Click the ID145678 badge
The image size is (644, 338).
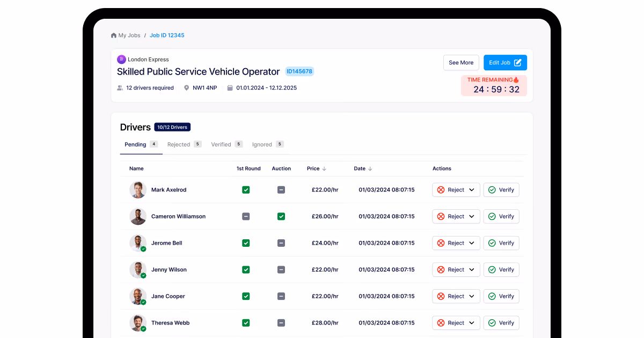[x=299, y=71]
